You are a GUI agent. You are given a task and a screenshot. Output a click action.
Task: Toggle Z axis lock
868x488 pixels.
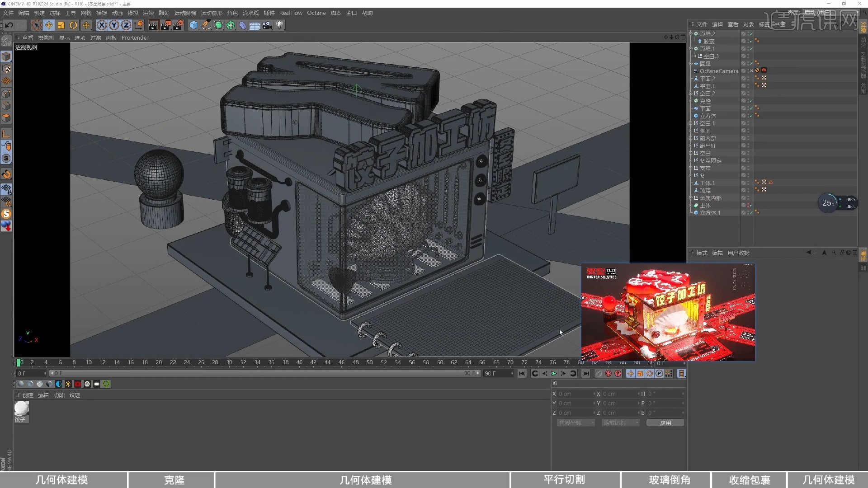pos(126,25)
